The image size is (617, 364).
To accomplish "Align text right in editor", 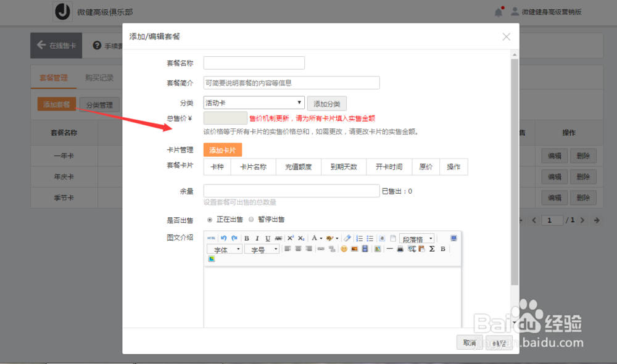I will [x=309, y=249].
